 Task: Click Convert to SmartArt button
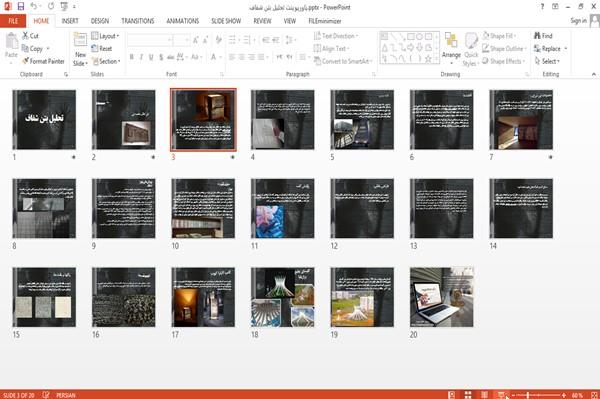(343, 61)
